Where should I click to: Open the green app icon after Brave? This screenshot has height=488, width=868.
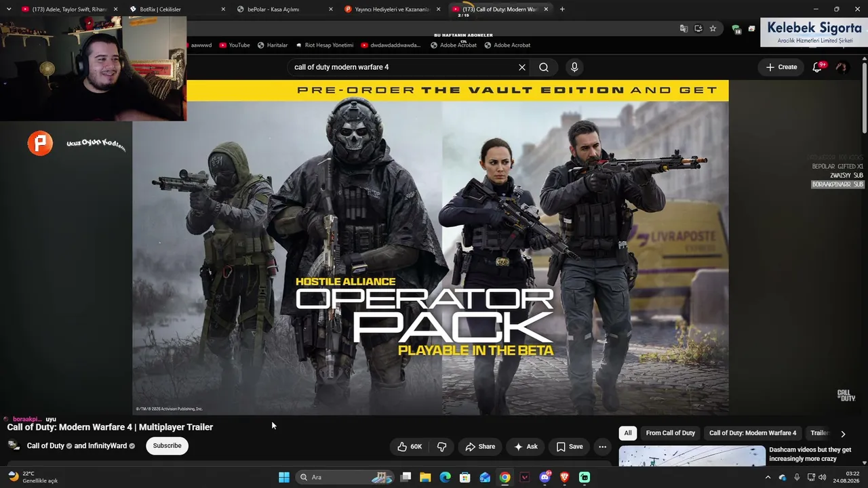point(585,477)
